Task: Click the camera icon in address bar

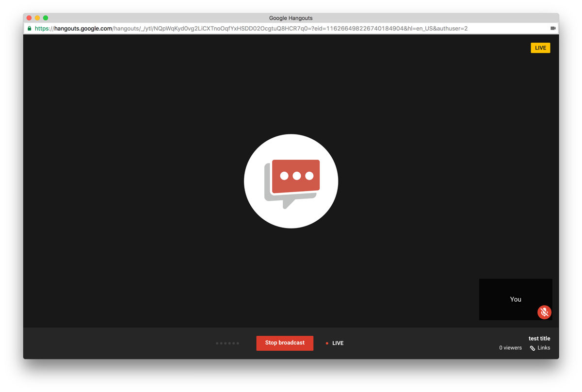Action: coord(553,29)
